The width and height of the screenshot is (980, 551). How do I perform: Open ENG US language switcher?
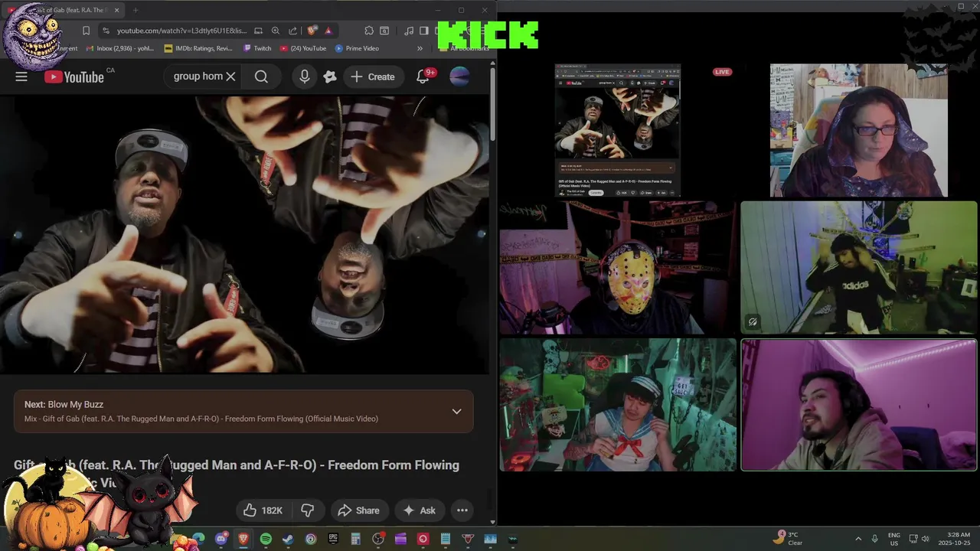(894, 539)
